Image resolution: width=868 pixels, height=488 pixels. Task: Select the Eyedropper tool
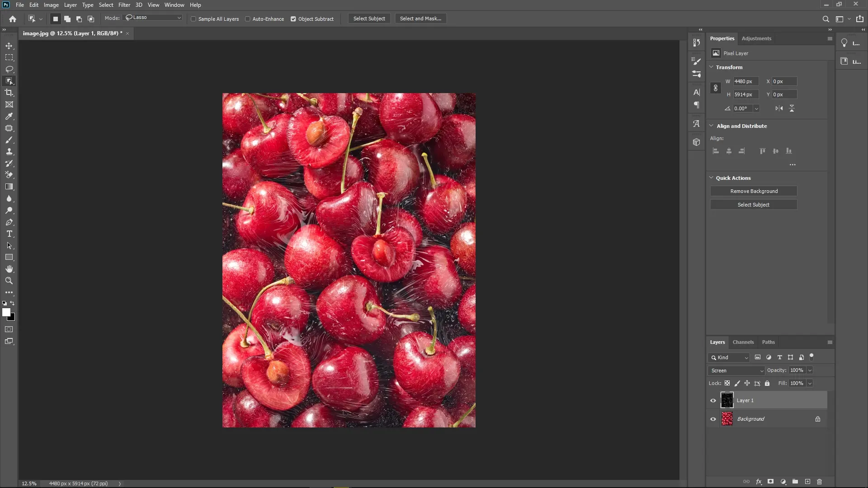[9, 117]
